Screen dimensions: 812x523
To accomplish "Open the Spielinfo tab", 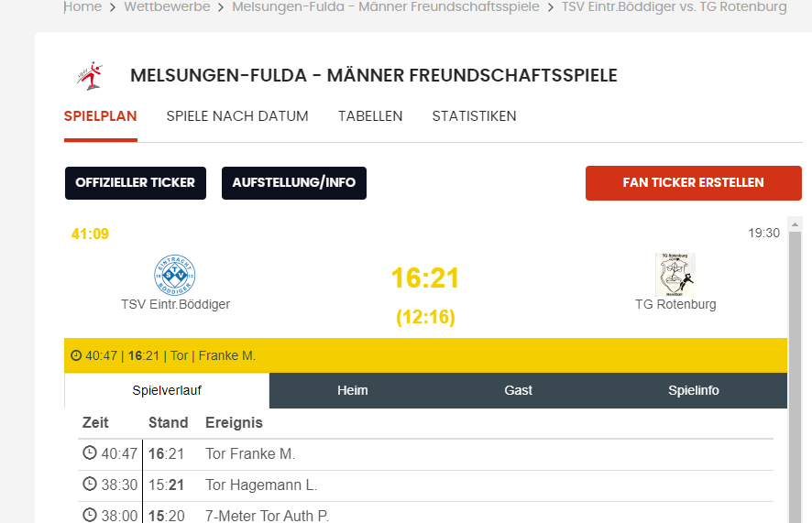I will [x=694, y=390].
